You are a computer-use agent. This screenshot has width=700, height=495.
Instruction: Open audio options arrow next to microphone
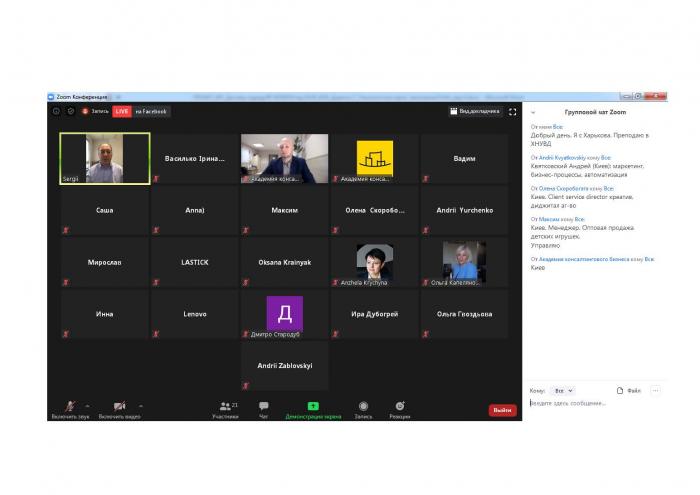pyautogui.click(x=87, y=406)
